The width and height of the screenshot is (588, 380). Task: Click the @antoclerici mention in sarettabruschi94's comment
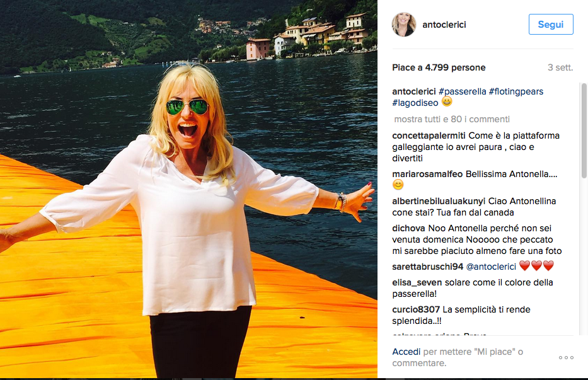point(492,265)
